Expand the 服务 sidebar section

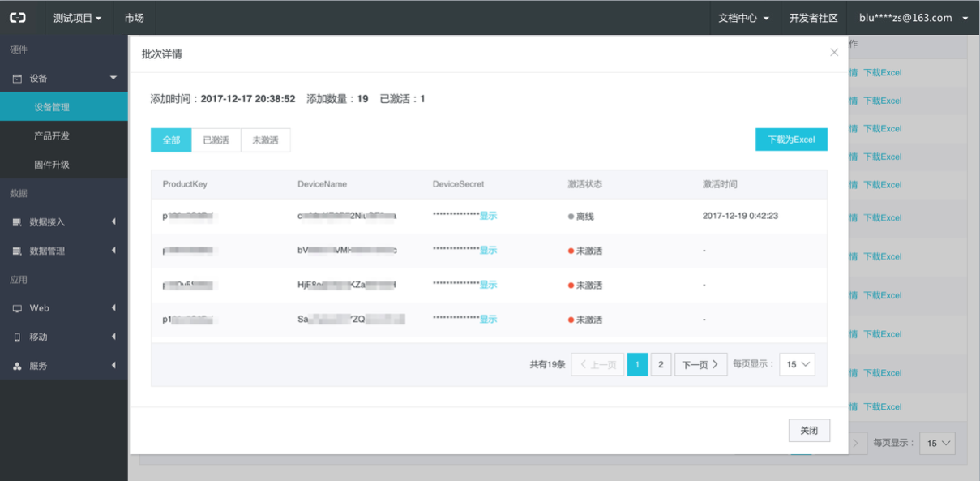113,366
